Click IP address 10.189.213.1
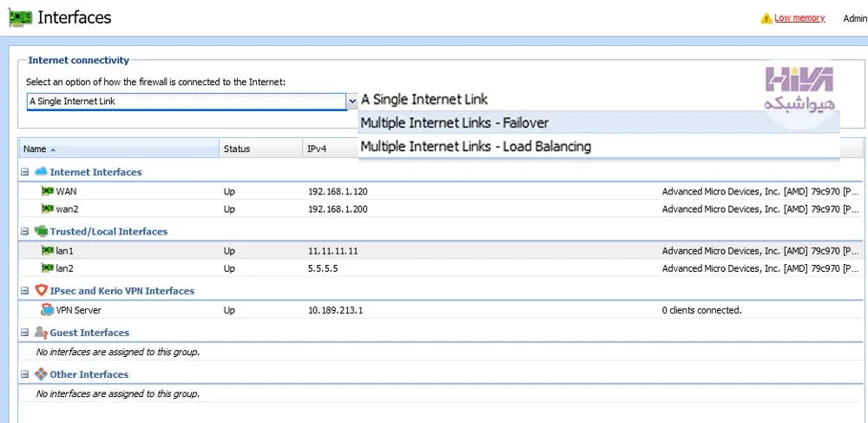868x423 pixels. coord(335,310)
